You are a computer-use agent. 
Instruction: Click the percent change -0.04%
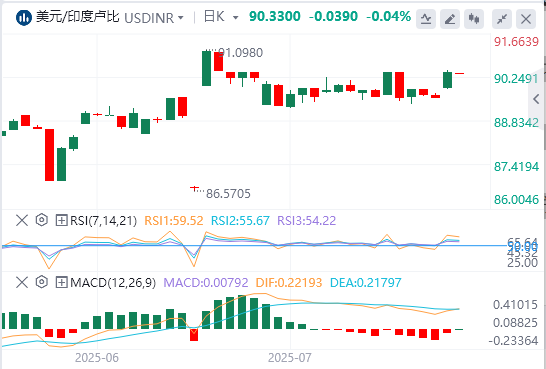coord(389,16)
